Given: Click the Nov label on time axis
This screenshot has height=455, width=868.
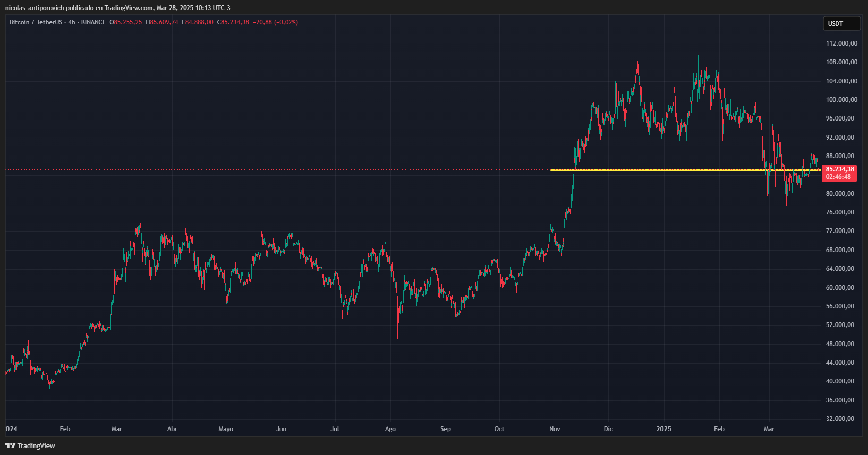Looking at the screenshot, I should coord(555,429).
